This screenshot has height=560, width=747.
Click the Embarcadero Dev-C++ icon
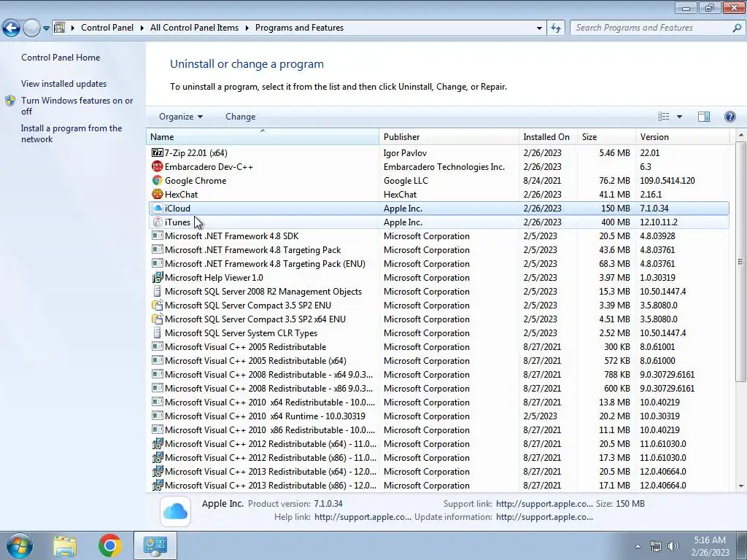(158, 167)
